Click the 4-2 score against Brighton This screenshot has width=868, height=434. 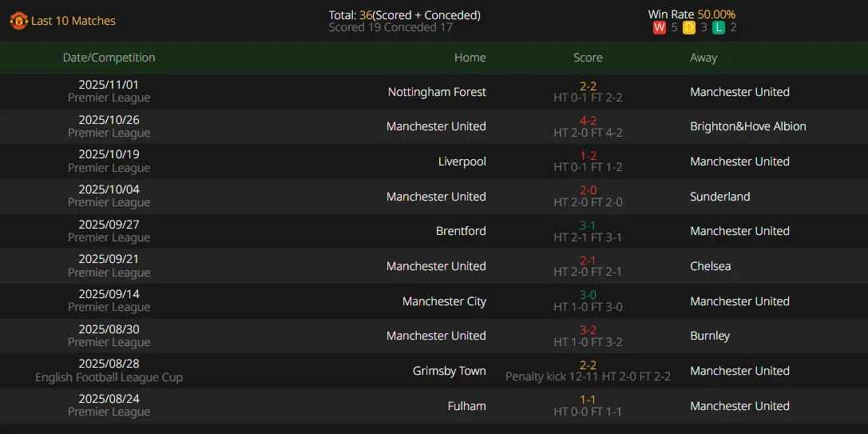pyautogui.click(x=588, y=121)
